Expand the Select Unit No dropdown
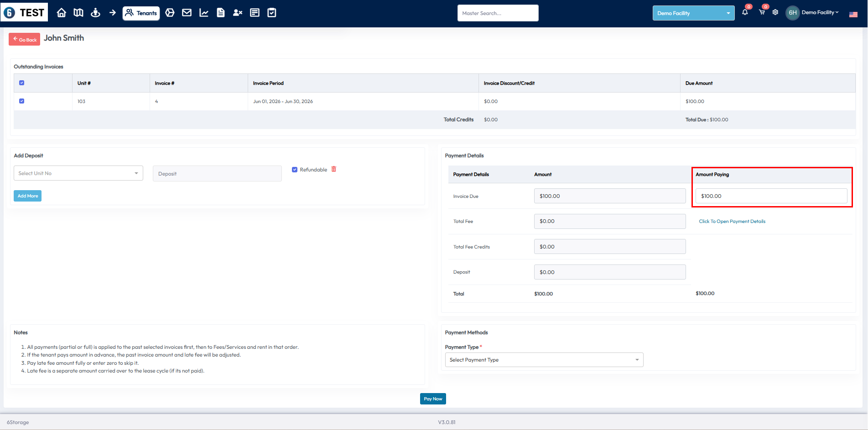This screenshot has height=430, width=868. 78,173
